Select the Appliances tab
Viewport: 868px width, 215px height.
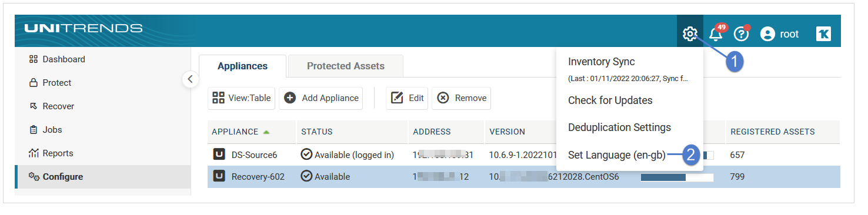[x=242, y=66]
